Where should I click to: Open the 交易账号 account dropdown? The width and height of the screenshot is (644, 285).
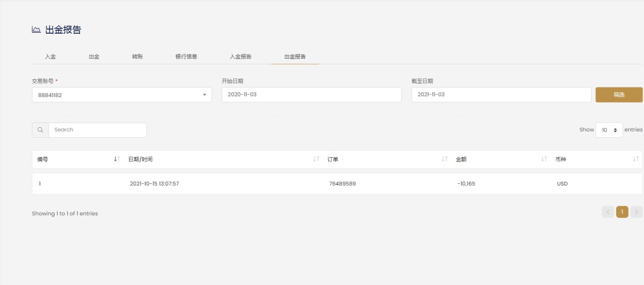[122, 95]
